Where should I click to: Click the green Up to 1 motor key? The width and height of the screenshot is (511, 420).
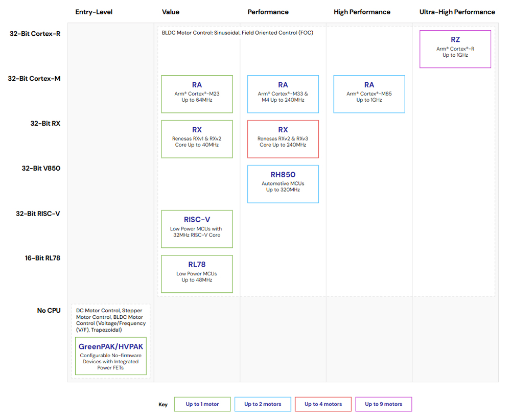[x=202, y=404]
